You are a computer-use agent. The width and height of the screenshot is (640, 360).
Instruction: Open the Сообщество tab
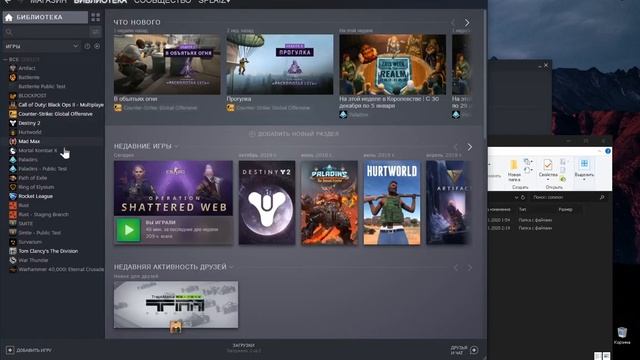pyautogui.click(x=162, y=2)
